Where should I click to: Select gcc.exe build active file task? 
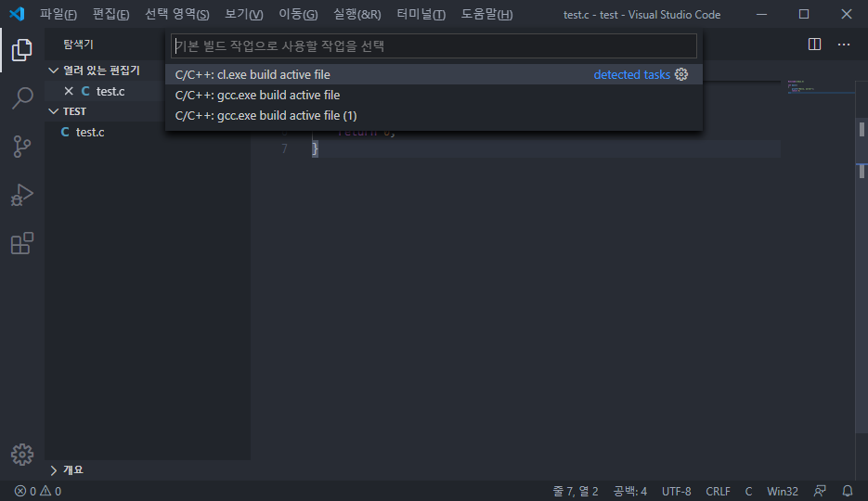point(434,96)
